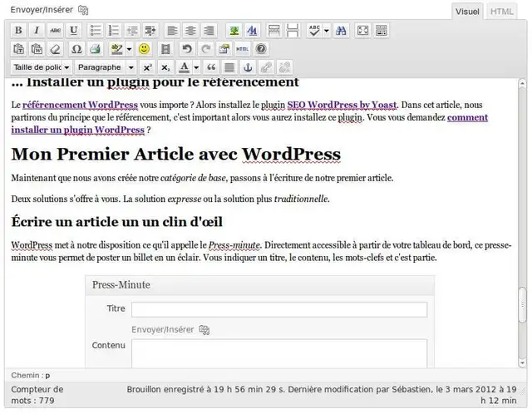The width and height of the screenshot is (532, 414).
Task: Click the Chemin : p path element
Action: [x=47, y=376]
